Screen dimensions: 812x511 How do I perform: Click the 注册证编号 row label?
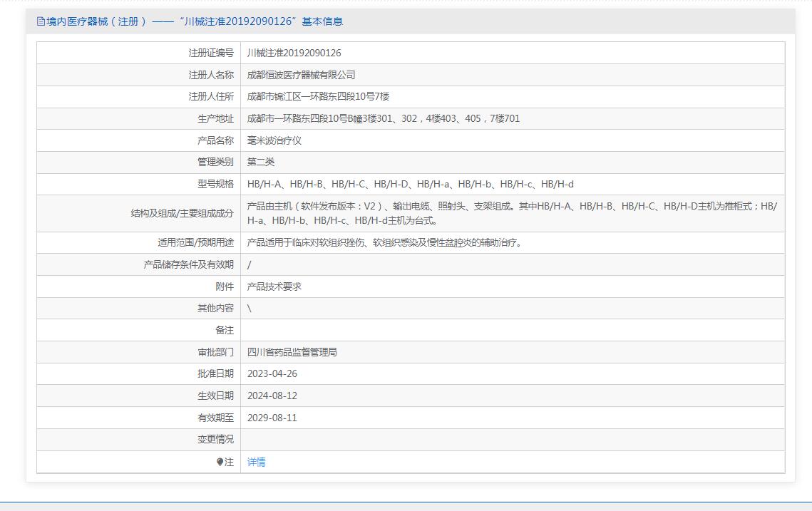(x=211, y=53)
